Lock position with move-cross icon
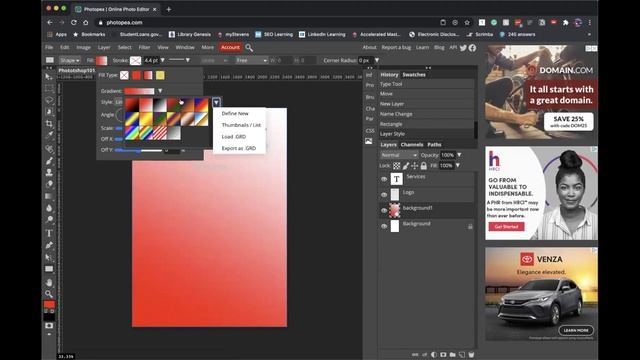This screenshot has height=360, width=640. pos(415,166)
